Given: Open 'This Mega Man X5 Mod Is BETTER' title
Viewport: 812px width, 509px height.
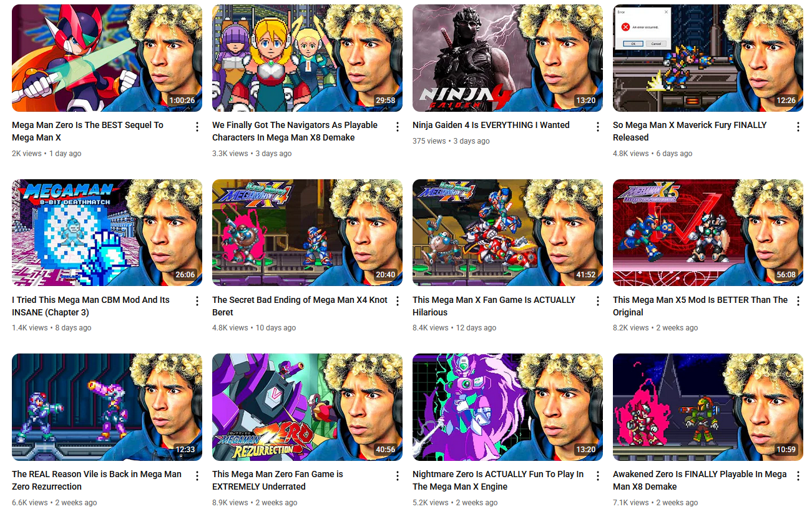Looking at the screenshot, I should coord(700,306).
